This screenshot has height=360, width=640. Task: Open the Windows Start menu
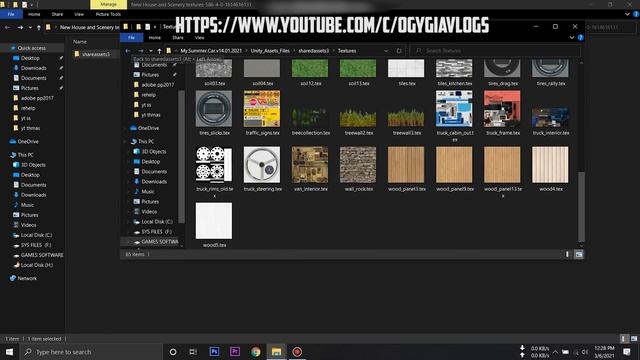9,352
